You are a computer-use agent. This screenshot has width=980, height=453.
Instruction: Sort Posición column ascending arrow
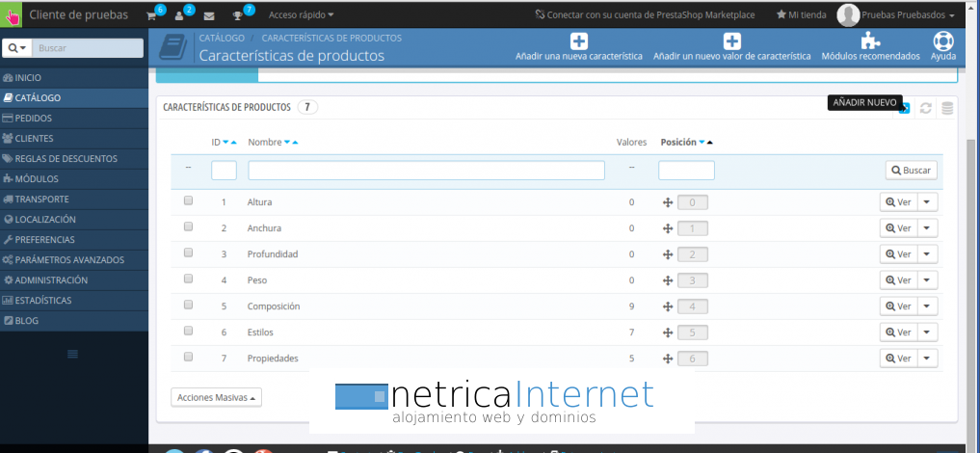tap(709, 143)
